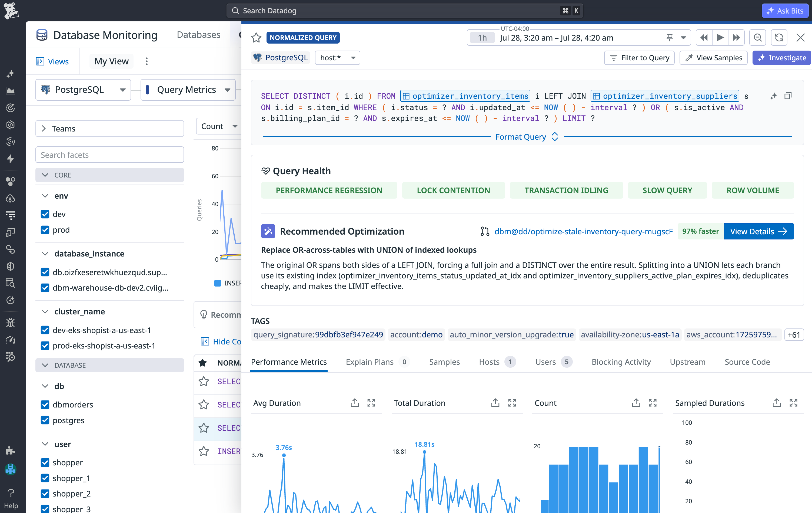Copy the query text icon
The image size is (812, 513).
[788, 96]
